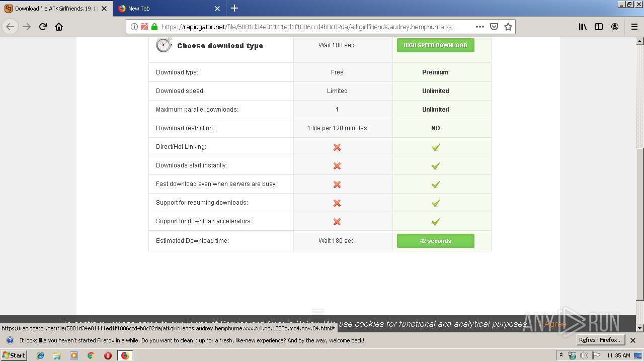Open File Explorer folder from taskbar
This screenshot has width=644, height=362.
click(x=57, y=355)
